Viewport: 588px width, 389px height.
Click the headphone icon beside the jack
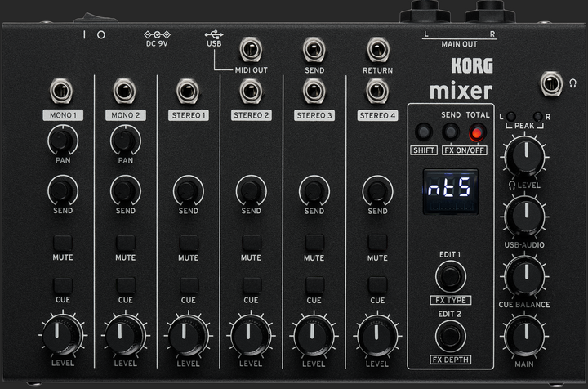click(x=572, y=83)
